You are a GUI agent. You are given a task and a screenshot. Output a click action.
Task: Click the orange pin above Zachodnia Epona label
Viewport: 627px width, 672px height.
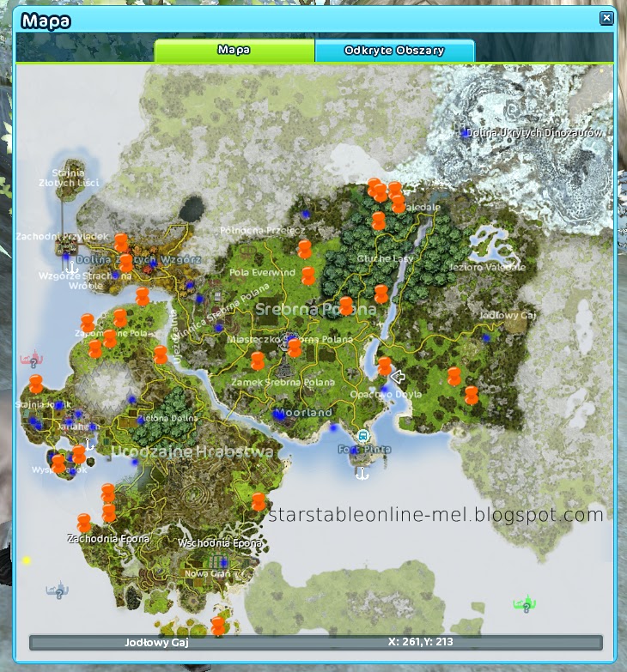84,523
